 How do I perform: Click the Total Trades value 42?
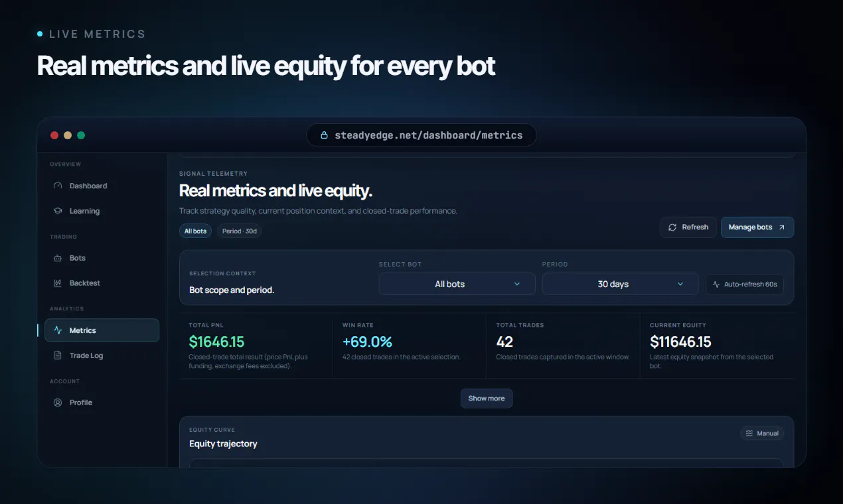504,342
